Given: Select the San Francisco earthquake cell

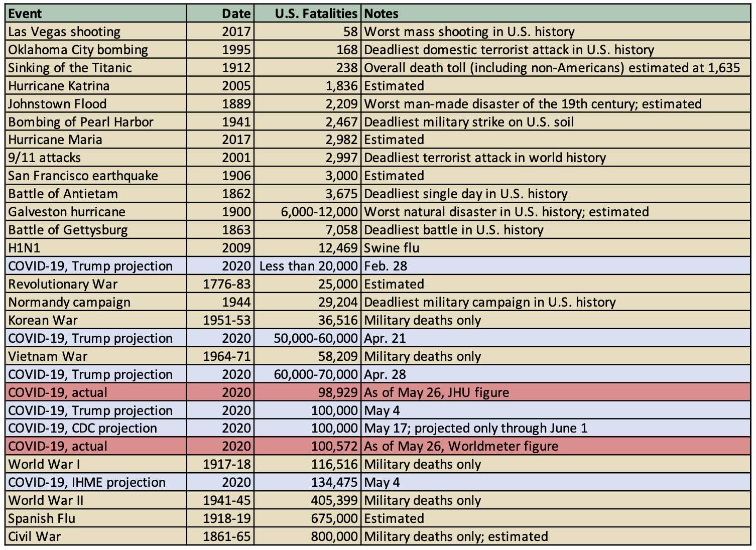Looking at the screenshot, I should 96,176.
